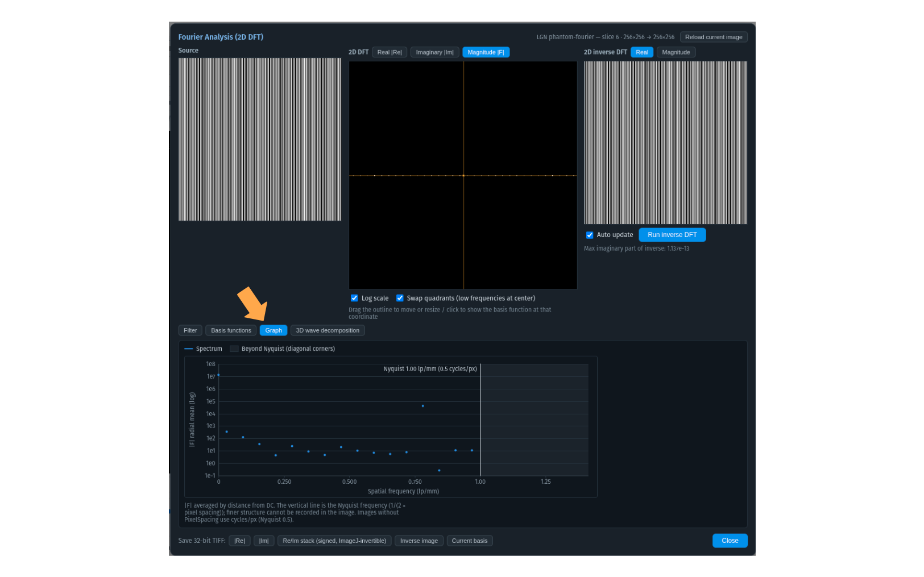This screenshot has height=577, width=924.
Task: Toggle the Log scale checkbox
Action: click(354, 298)
